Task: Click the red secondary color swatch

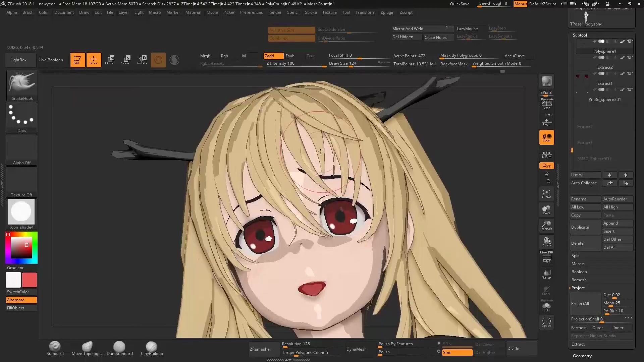Action: tap(30, 280)
